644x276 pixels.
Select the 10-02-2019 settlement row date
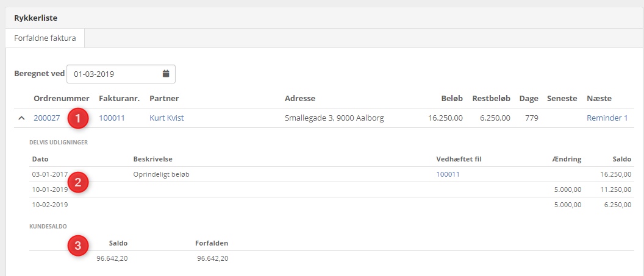(x=49, y=205)
